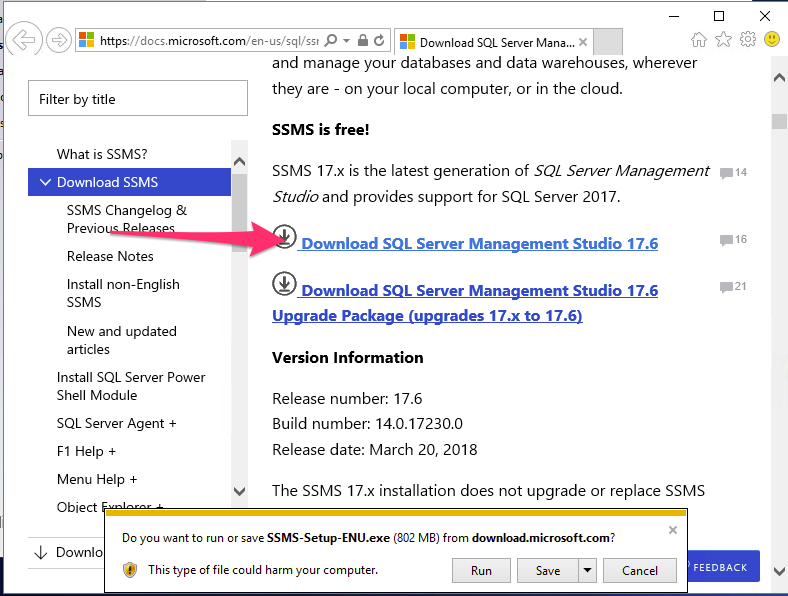Click the 'SSMS is free!' heading
The width and height of the screenshot is (788, 596).
click(321, 130)
